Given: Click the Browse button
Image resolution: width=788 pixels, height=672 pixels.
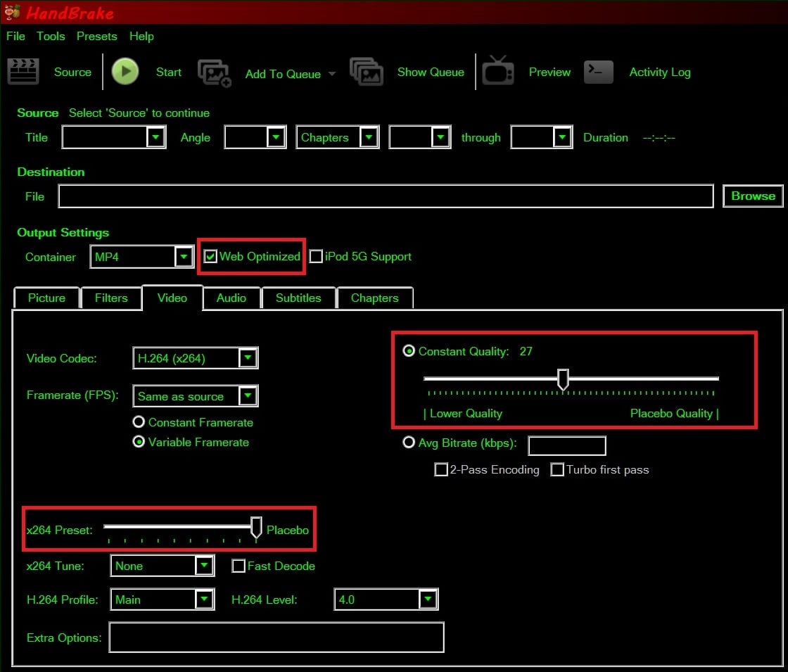Looking at the screenshot, I should tap(753, 196).
